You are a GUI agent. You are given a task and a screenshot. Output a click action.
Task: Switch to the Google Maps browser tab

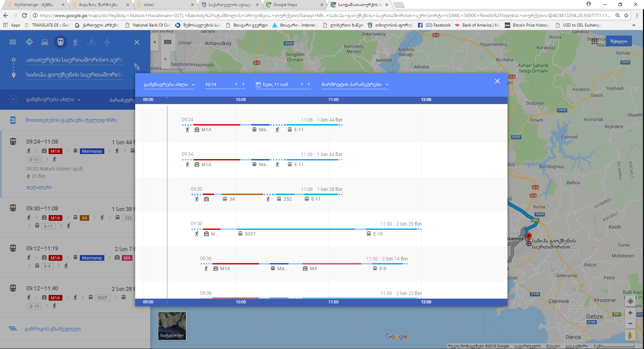294,5
